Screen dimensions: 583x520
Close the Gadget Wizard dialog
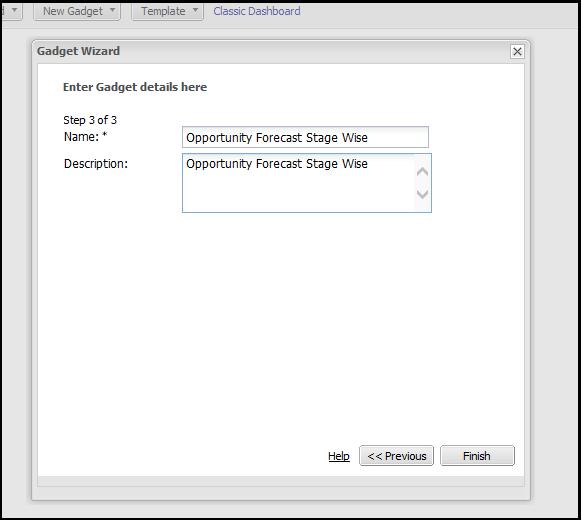517,52
